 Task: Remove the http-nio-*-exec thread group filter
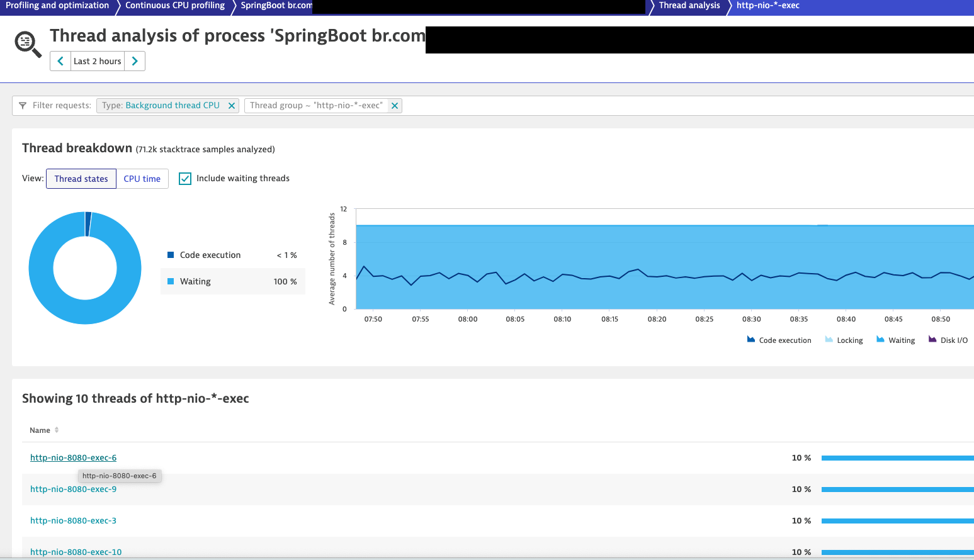395,105
